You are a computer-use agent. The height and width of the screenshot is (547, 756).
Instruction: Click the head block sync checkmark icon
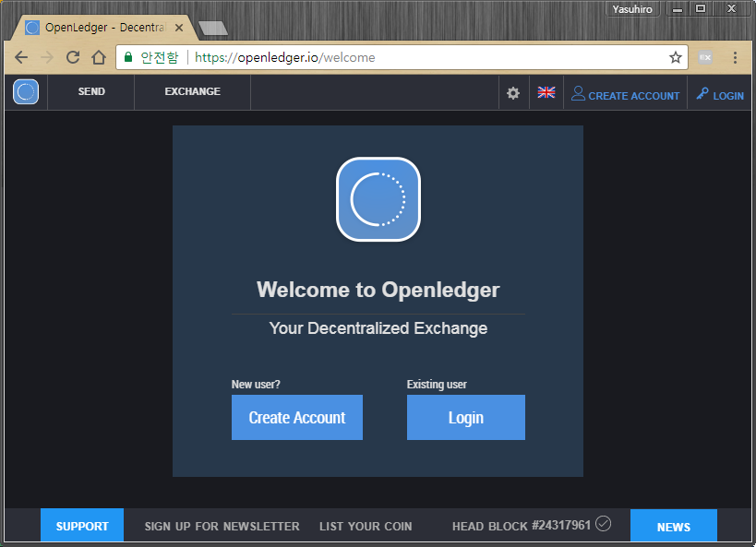[603, 523]
